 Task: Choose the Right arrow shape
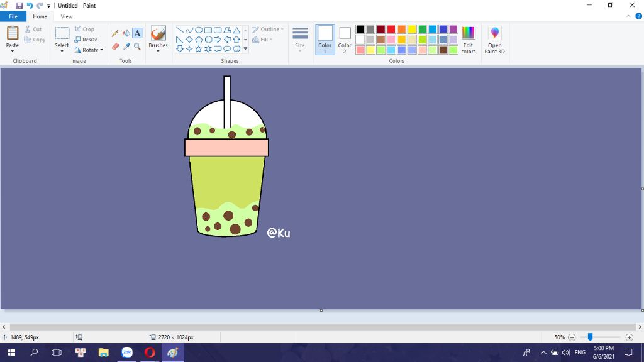[218, 40]
